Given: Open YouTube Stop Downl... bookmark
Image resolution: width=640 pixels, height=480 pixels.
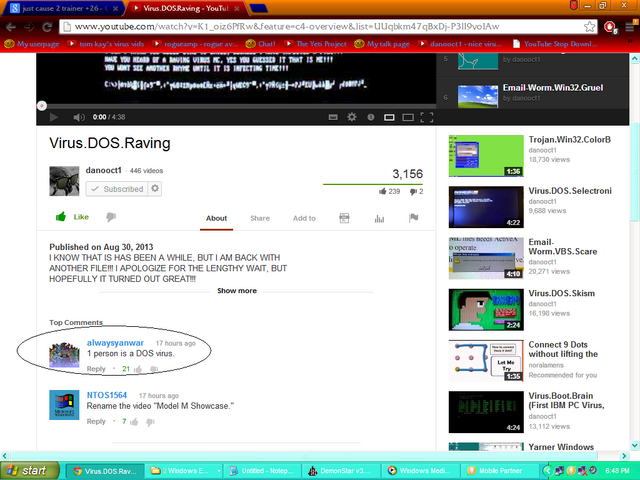Looking at the screenshot, I should [x=555, y=44].
